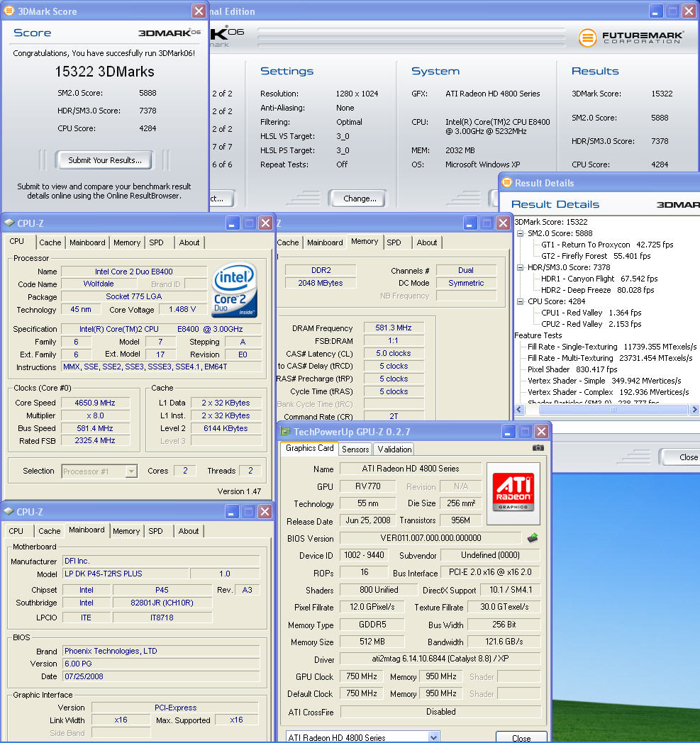Click the Close button in GPU-Z
700x743 pixels.
[521, 737]
